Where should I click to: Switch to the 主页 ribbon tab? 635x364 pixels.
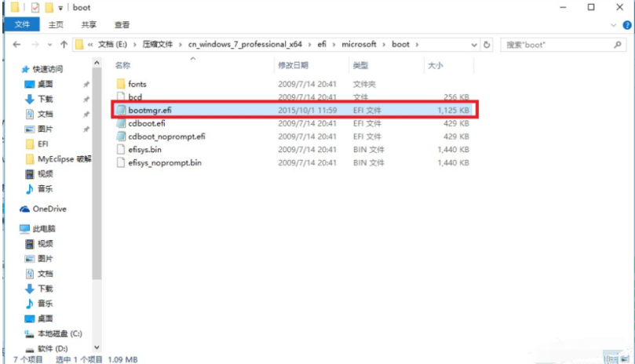tap(56, 24)
